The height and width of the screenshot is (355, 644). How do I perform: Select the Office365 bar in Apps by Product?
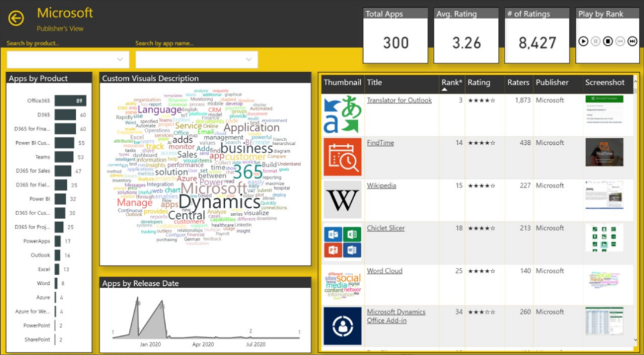click(70, 101)
